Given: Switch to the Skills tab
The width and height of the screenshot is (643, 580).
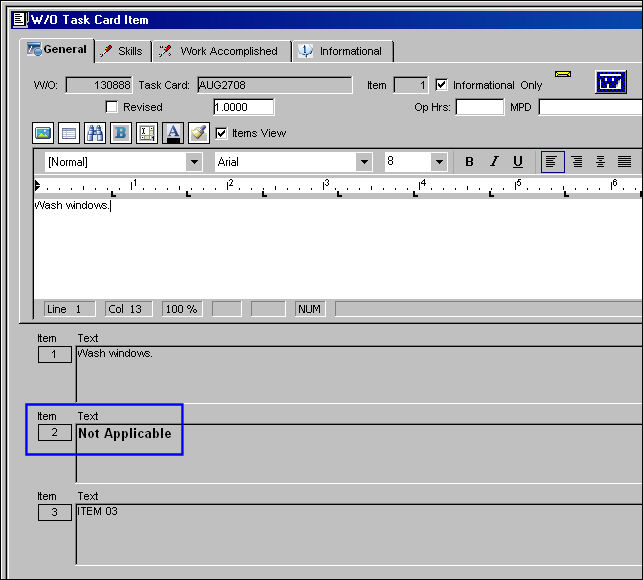Looking at the screenshot, I should pos(123,51).
